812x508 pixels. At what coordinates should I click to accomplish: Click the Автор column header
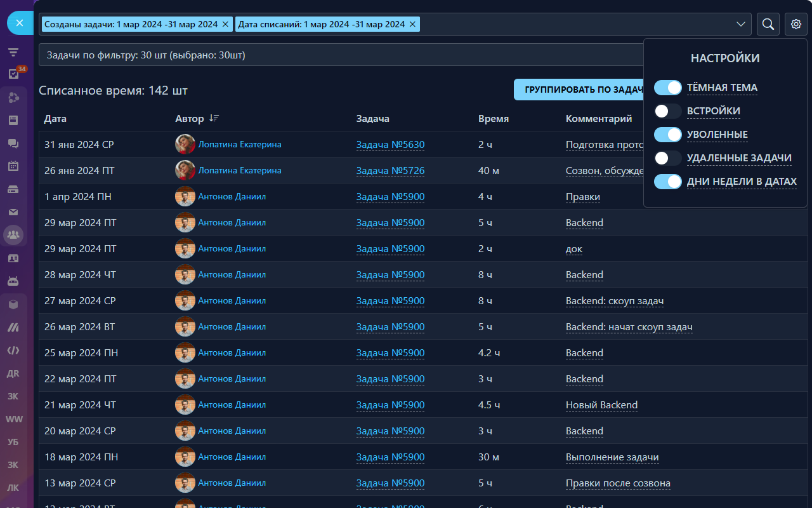(x=190, y=119)
